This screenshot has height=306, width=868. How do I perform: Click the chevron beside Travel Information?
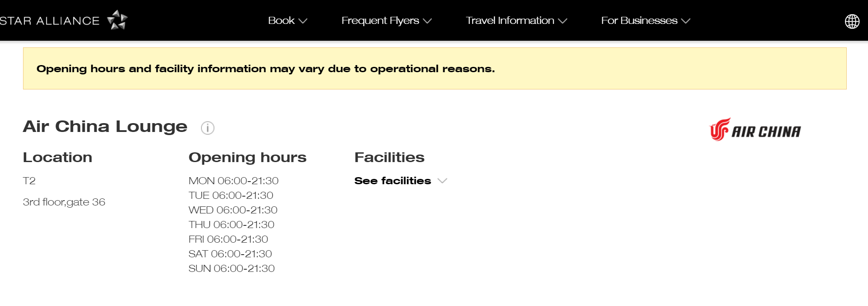pyautogui.click(x=562, y=21)
